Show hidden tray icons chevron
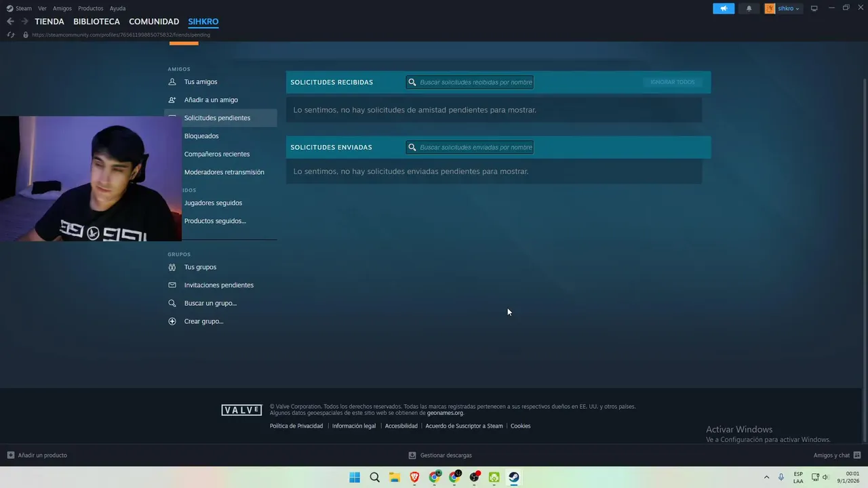 pos(767,477)
